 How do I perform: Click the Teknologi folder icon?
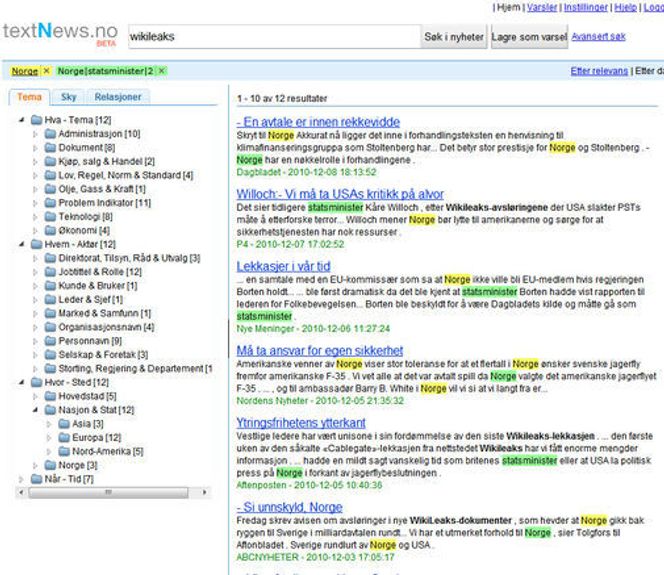[x=50, y=216]
